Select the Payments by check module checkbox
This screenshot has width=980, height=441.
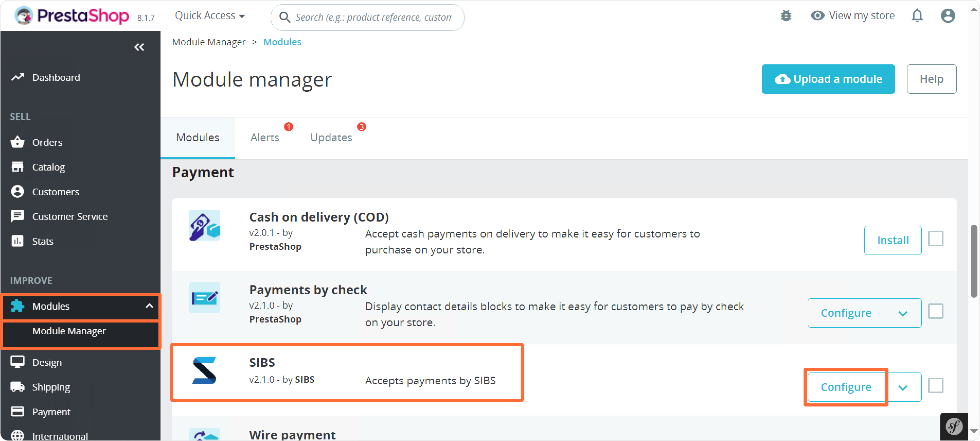936,312
